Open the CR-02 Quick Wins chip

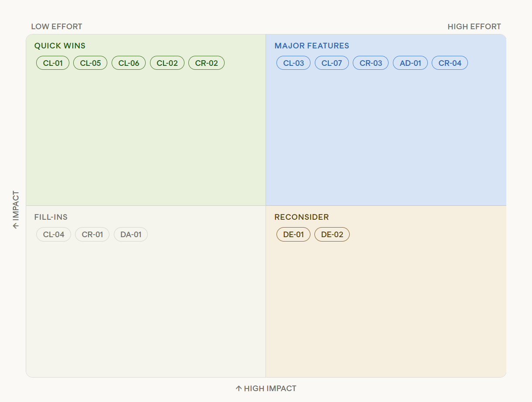206,63
